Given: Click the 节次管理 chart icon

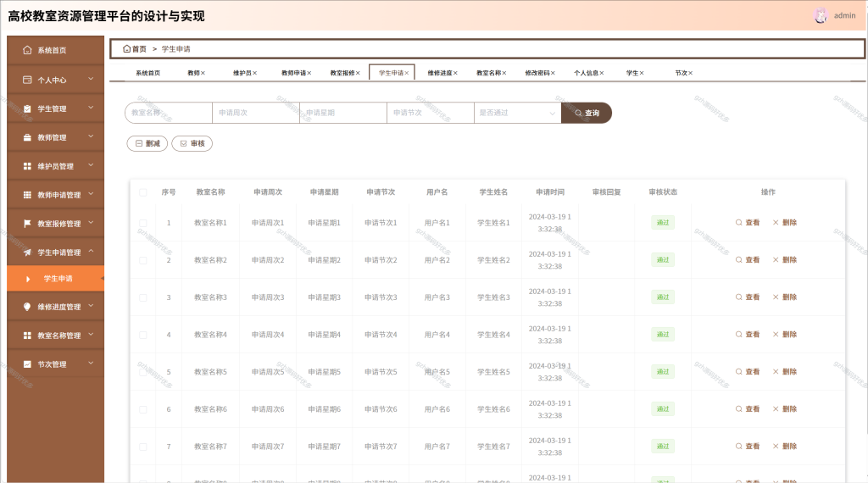Looking at the screenshot, I should (x=27, y=364).
